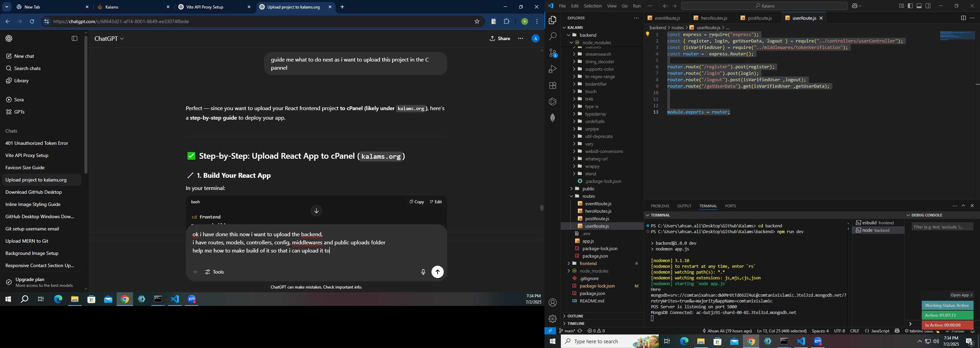This screenshot has height=348, width=980.
Task: Open Run and Debug view icon
Action: [x=552, y=69]
